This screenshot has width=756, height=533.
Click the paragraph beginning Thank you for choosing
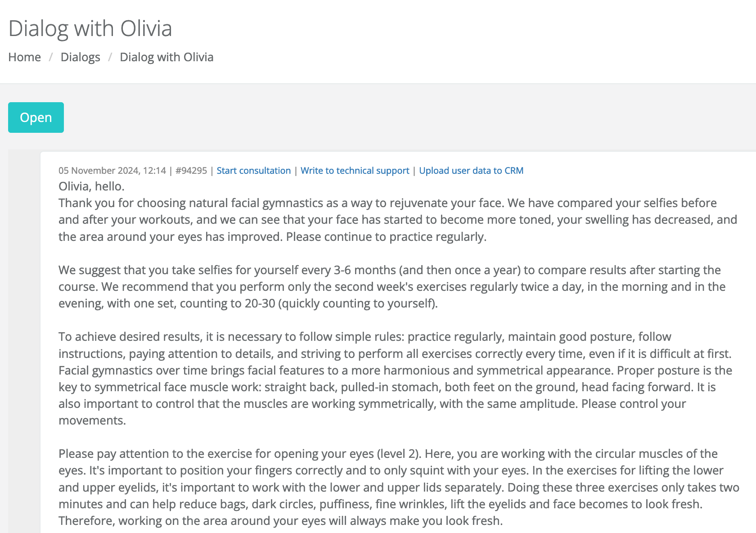tap(398, 220)
